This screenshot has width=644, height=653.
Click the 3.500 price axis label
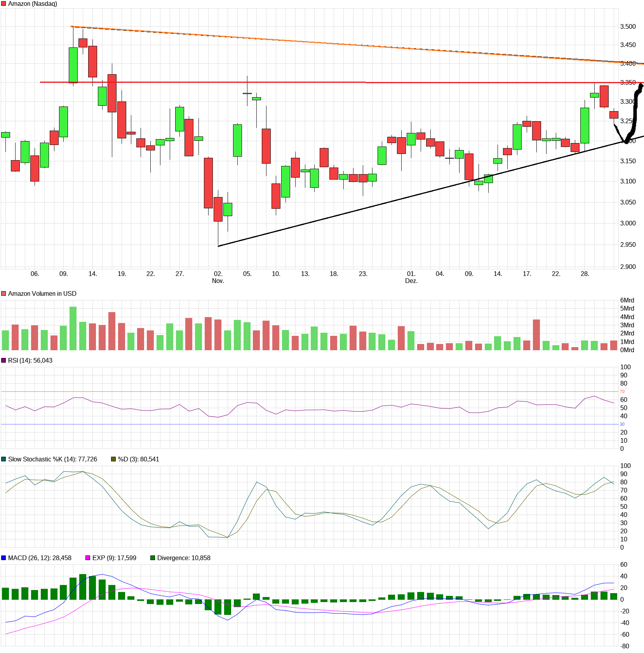[x=628, y=26]
